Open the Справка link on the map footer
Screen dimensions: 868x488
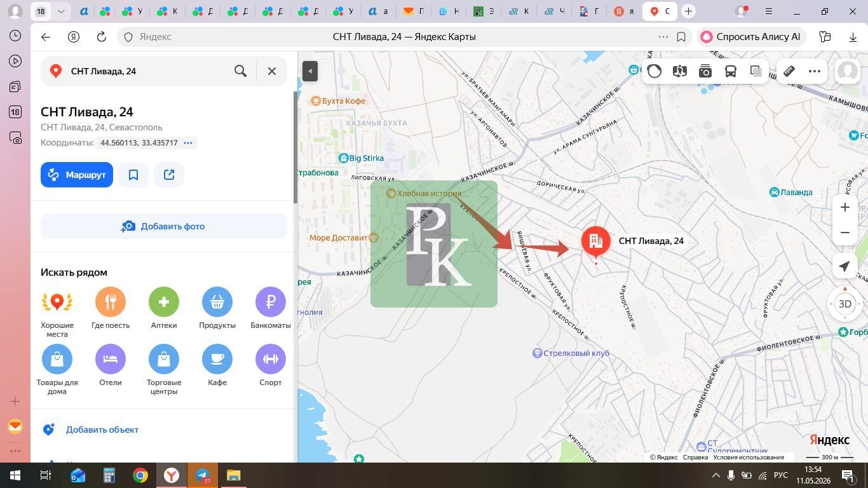[x=696, y=457]
